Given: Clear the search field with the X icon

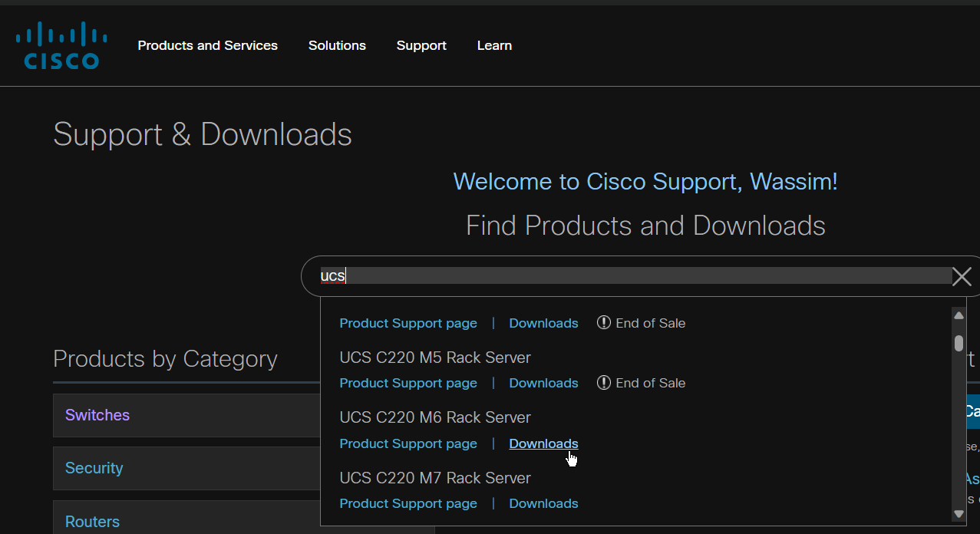Looking at the screenshot, I should pyautogui.click(x=962, y=276).
